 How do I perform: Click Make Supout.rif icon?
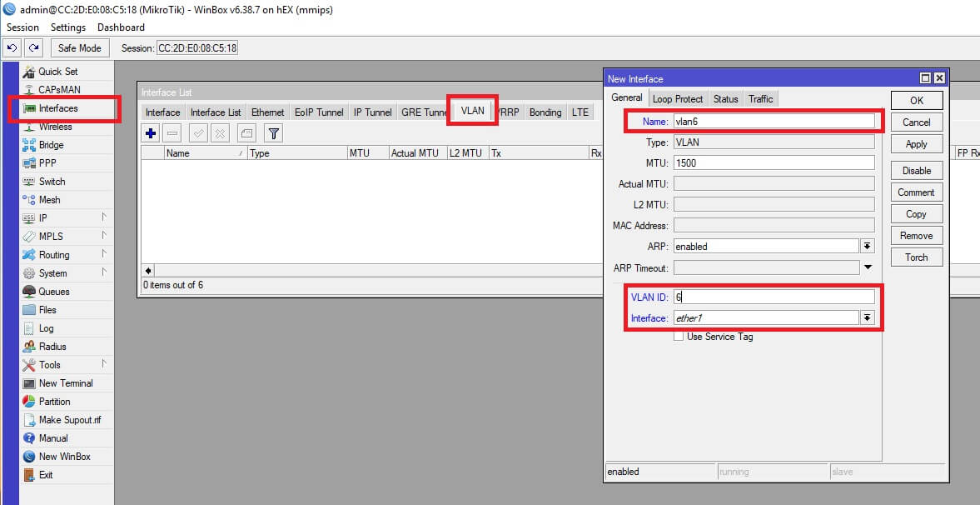pos(29,420)
